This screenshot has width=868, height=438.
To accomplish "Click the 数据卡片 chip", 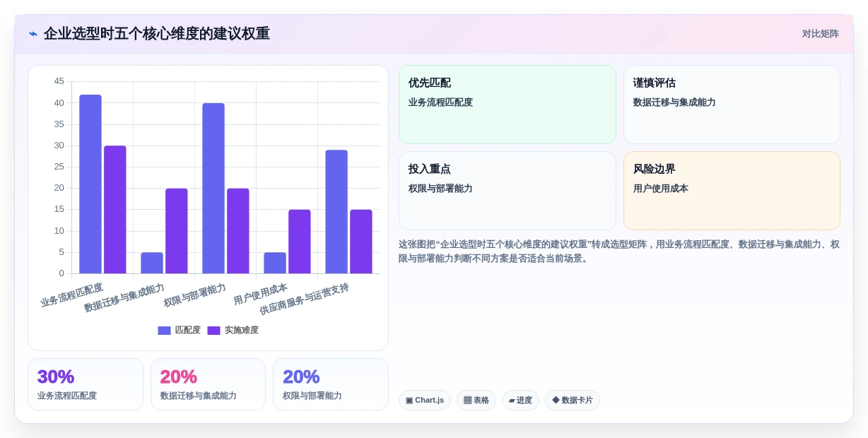I will (573, 401).
